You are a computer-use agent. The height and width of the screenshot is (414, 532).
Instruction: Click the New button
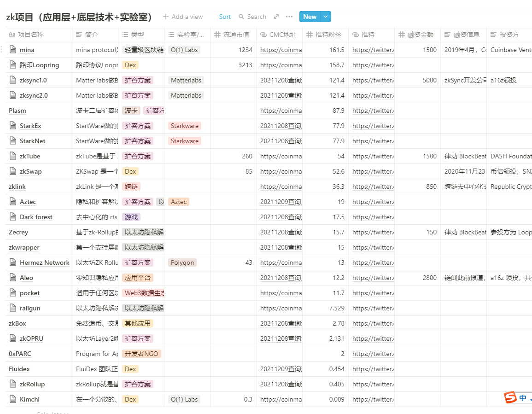pyautogui.click(x=310, y=17)
